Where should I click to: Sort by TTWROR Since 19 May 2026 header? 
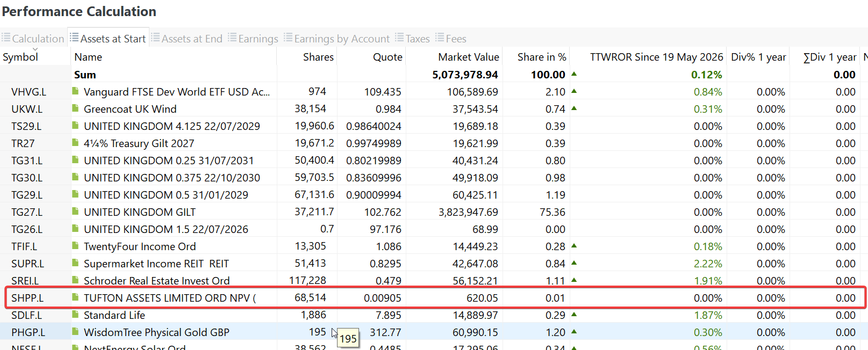(x=656, y=57)
